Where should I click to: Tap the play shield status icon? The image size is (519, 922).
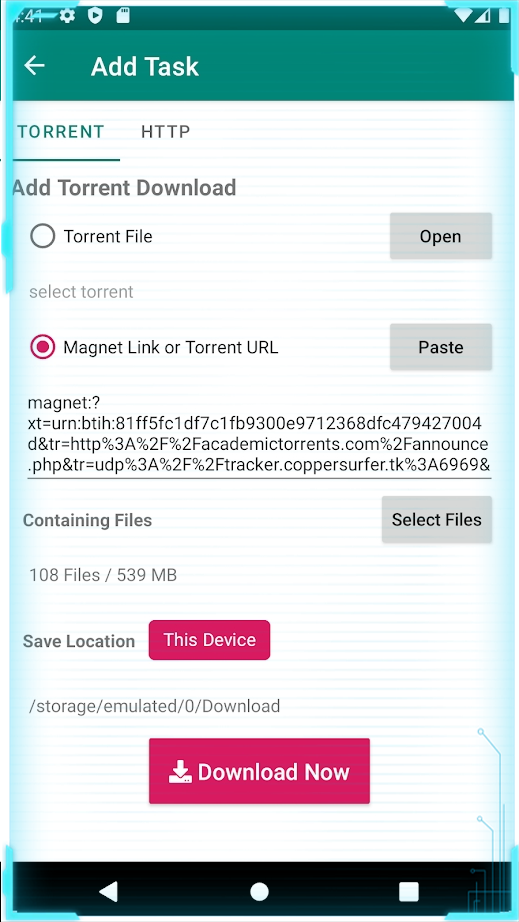[x=95, y=15]
